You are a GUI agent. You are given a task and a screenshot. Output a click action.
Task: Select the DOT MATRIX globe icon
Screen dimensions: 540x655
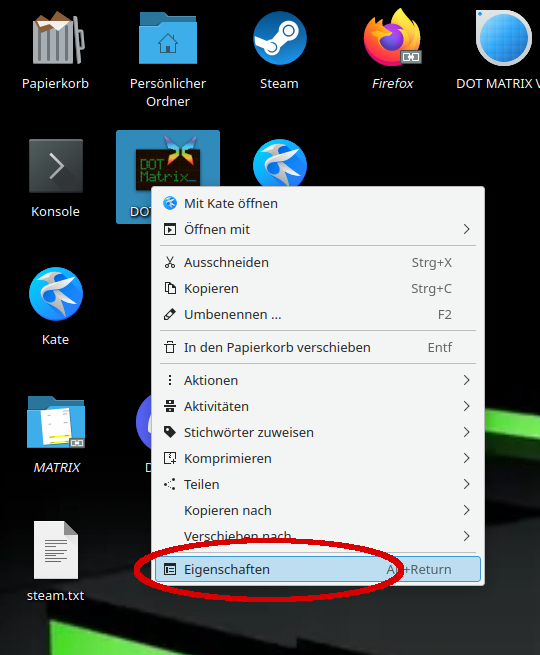(x=504, y=38)
